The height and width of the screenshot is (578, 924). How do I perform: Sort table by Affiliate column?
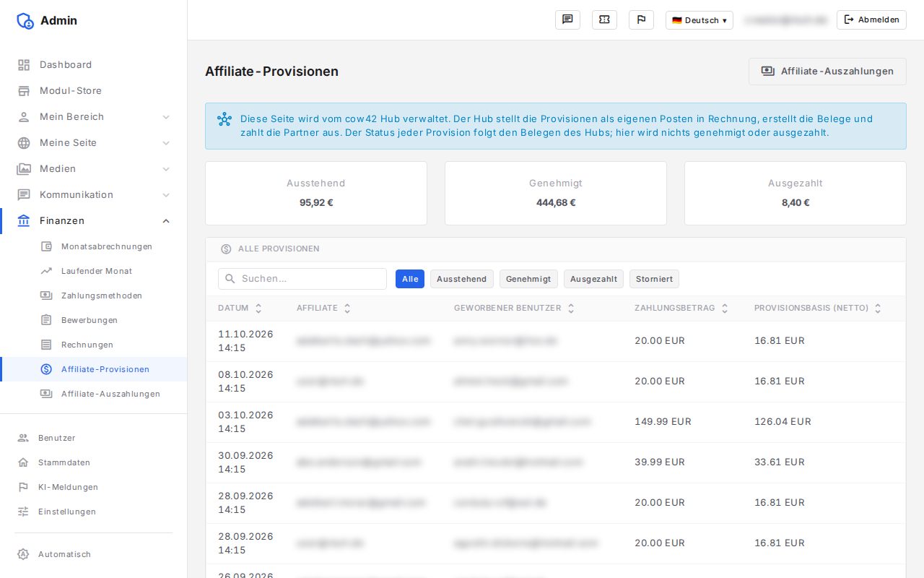coord(323,308)
